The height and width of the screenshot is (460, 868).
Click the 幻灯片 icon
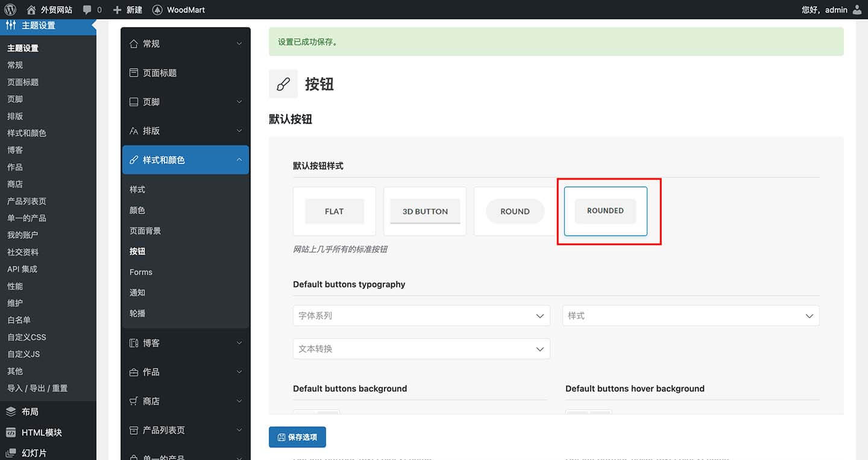pyautogui.click(x=11, y=453)
